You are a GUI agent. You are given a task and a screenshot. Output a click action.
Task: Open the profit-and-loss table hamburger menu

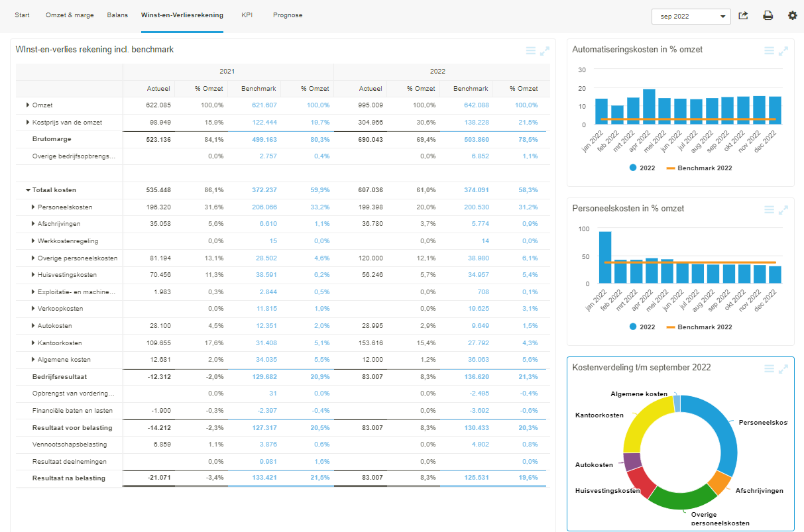pyautogui.click(x=530, y=50)
